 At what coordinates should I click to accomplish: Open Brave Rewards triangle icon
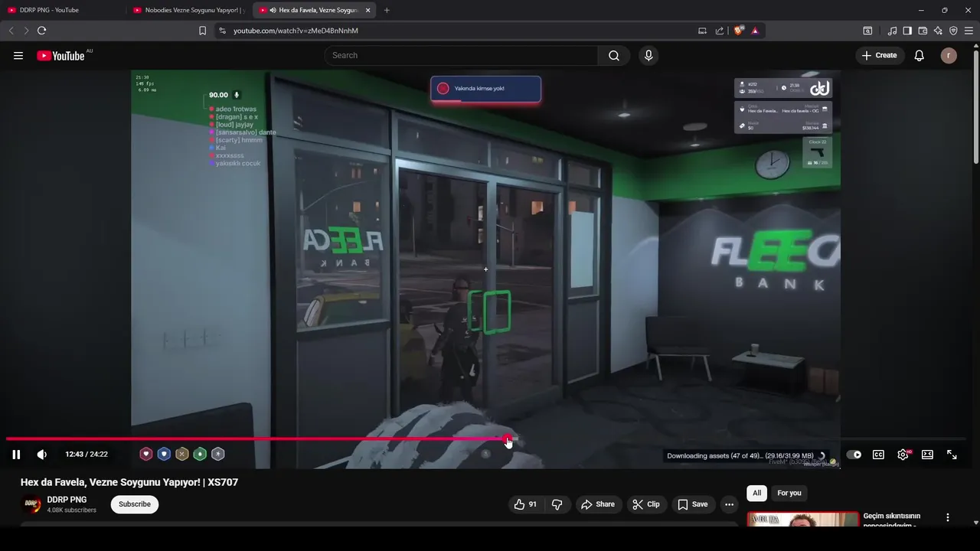pyautogui.click(x=755, y=31)
